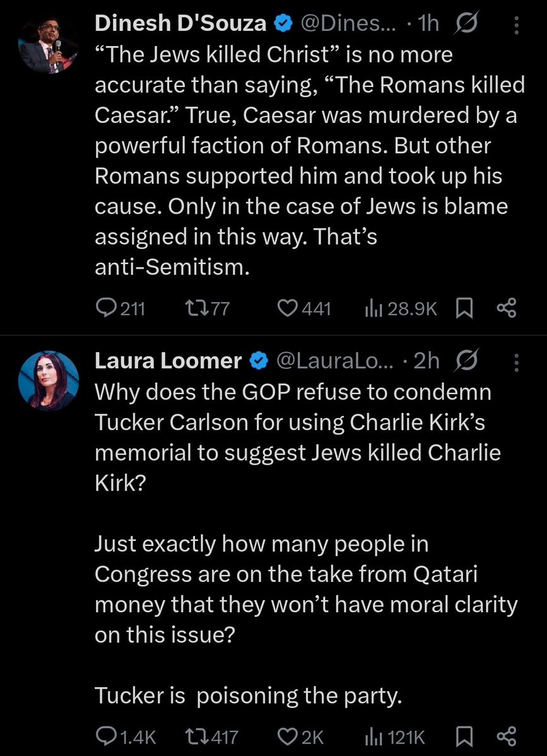547x756 pixels.
Task: Open more options for Loomer's post
Action: [517, 361]
